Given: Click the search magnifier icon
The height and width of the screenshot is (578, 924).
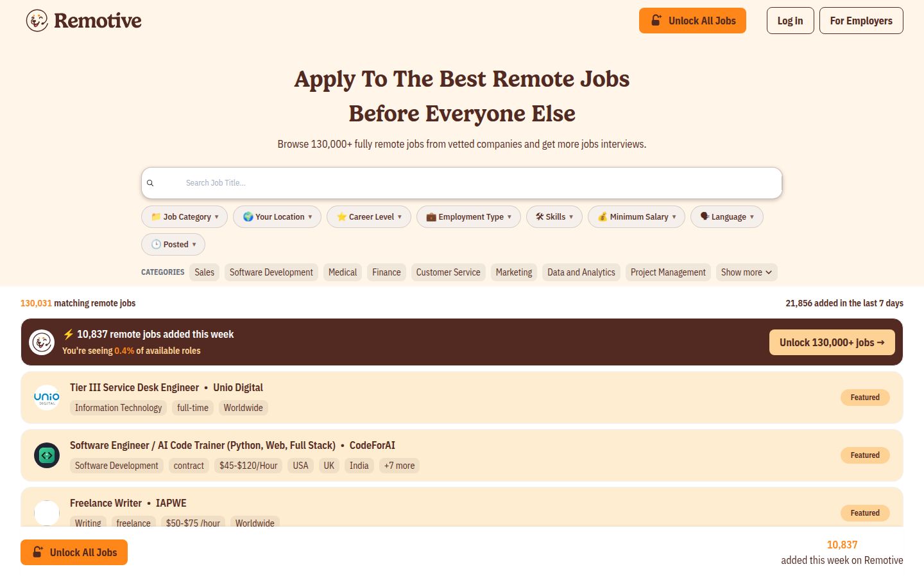Looking at the screenshot, I should click(150, 183).
